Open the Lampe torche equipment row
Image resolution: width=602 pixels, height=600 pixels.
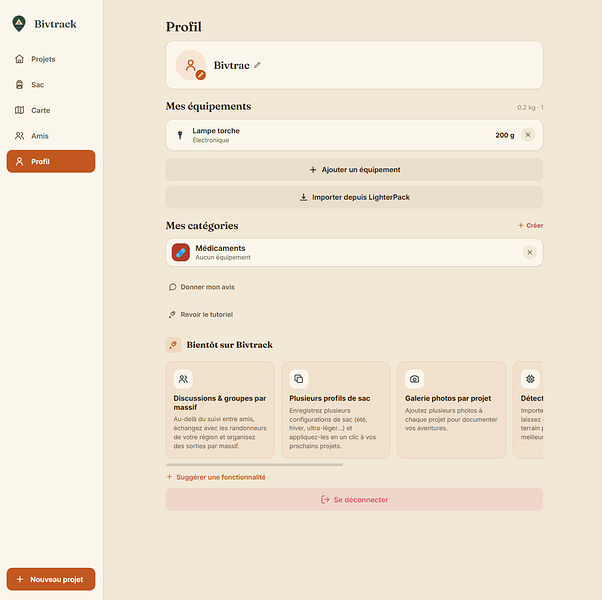point(354,135)
